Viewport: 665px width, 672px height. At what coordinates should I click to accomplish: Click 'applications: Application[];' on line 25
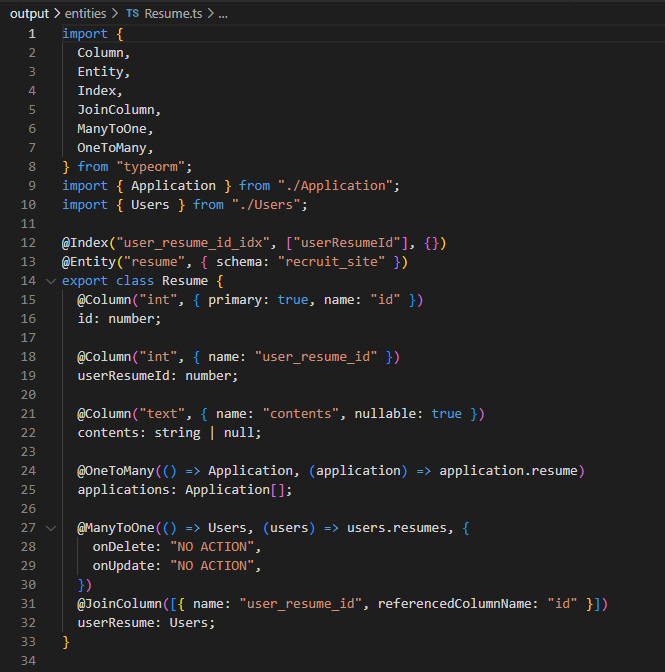pyautogui.click(x=185, y=490)
